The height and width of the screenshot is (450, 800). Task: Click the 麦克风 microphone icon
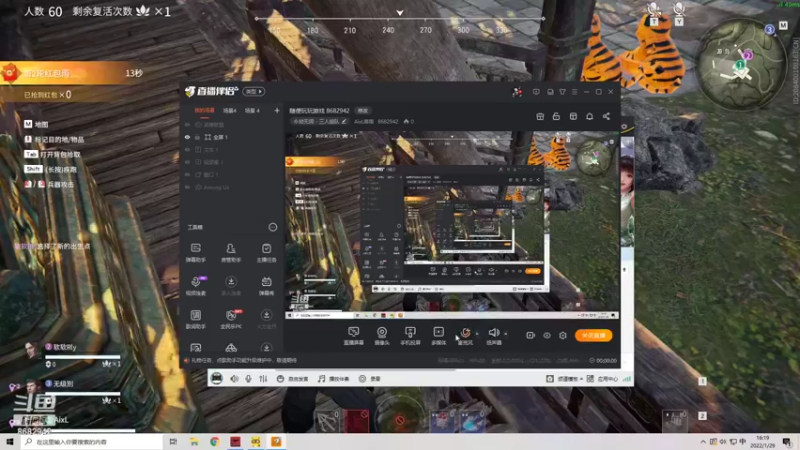[465, 333]
